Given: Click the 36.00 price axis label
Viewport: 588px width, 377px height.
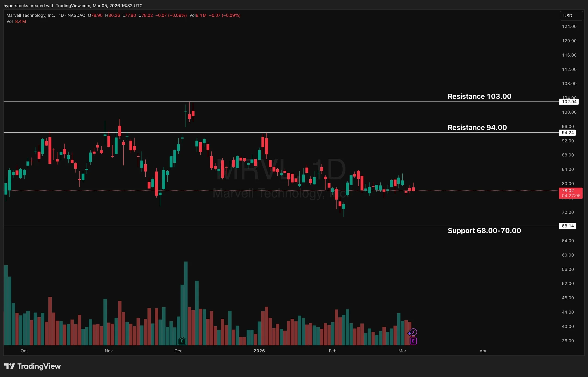Looking at the screenshot, I should tap(568, 341).
